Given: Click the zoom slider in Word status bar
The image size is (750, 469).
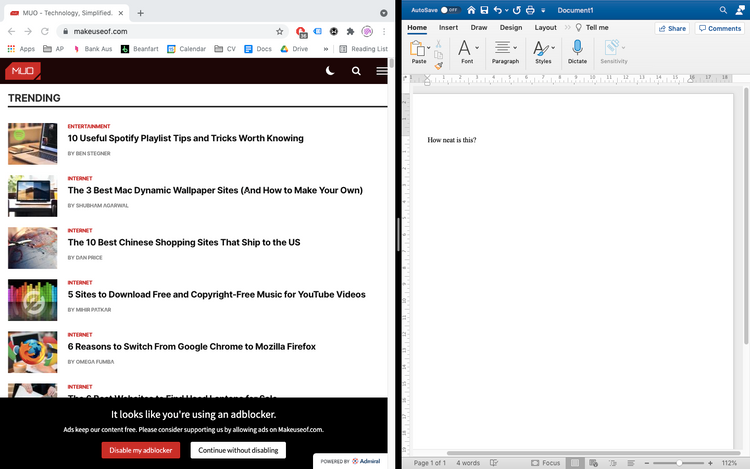Looking at the screenshot, I should click(679, 463).
